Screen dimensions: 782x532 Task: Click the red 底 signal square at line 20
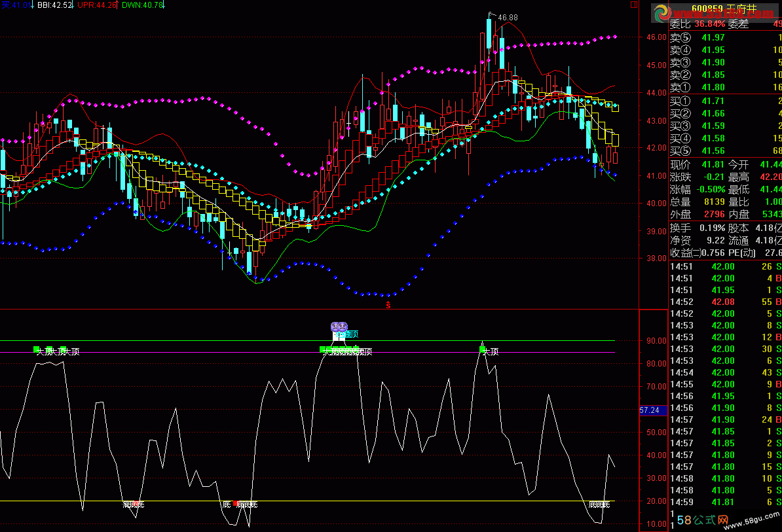coord(235,503)
